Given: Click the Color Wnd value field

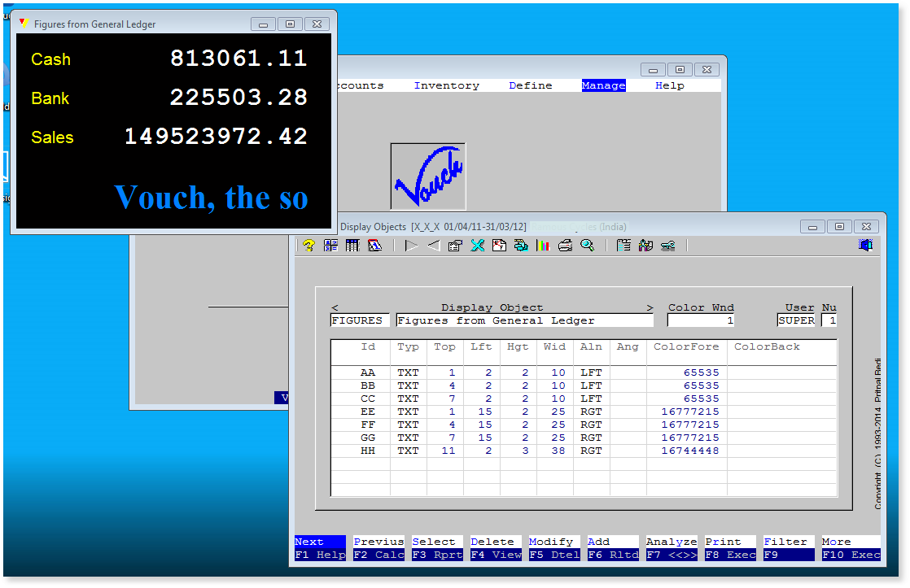Looking at the screenshot, I should 701,320.
